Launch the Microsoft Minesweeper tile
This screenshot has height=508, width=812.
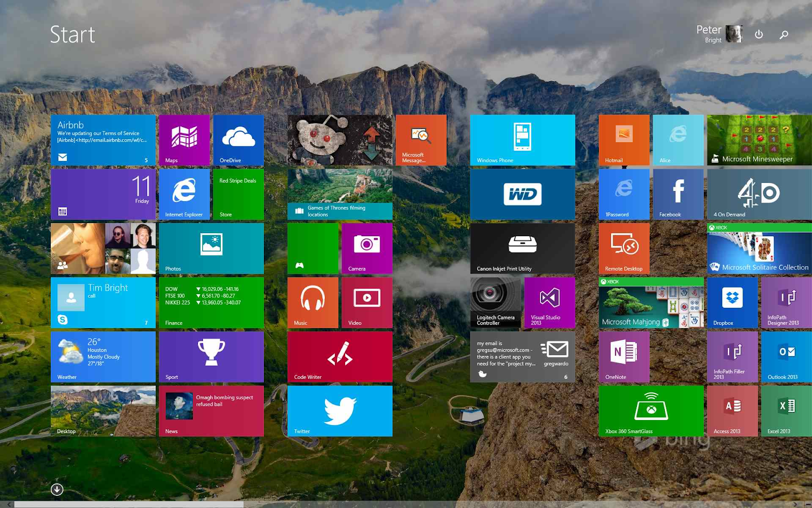[760, 140]
